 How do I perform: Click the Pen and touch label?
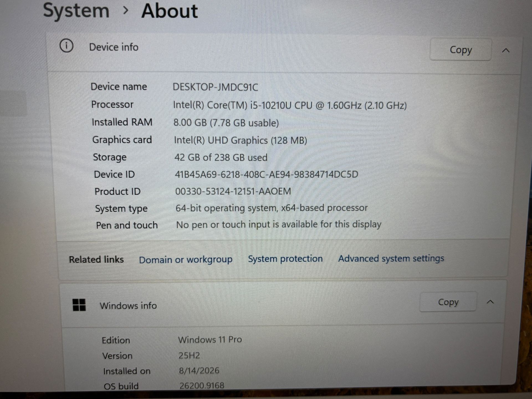(x=127, y=225)
